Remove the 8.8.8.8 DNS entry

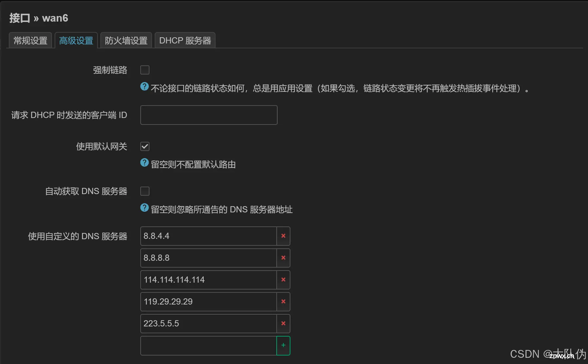tap(283, 258)
